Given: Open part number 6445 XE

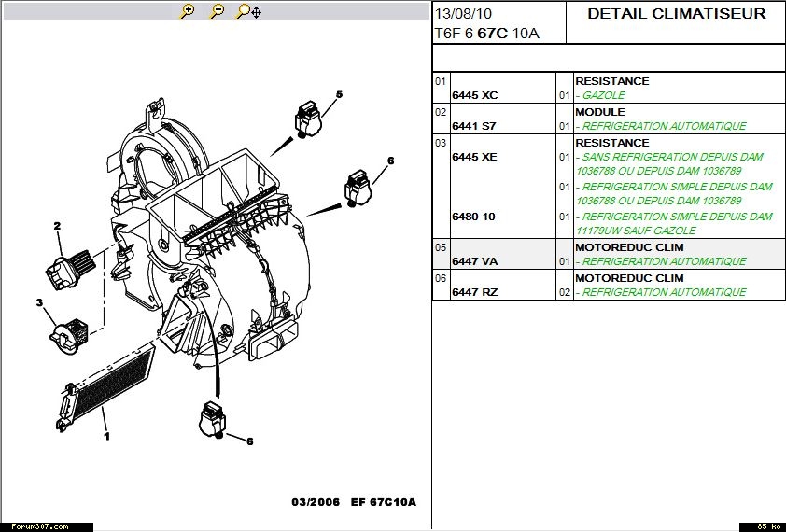Looking at the screenshot, I should (475, 157).
